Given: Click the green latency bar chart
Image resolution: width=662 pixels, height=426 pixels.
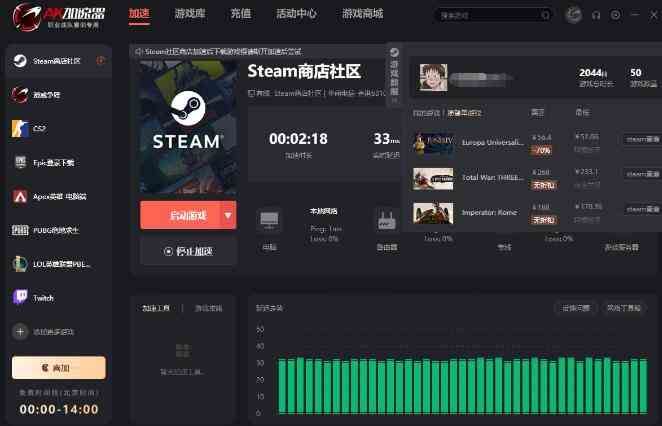Looking at the screenshot, I should click(x=462, y=385).
